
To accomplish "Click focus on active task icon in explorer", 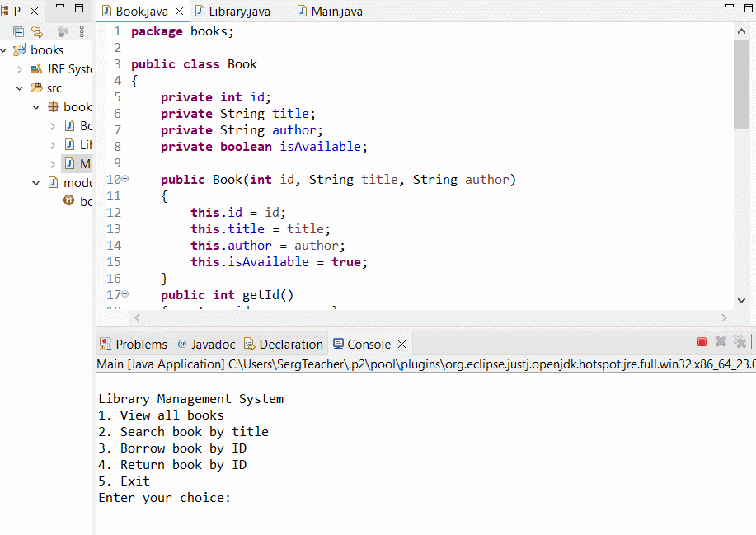I will (x=63, y=32).
